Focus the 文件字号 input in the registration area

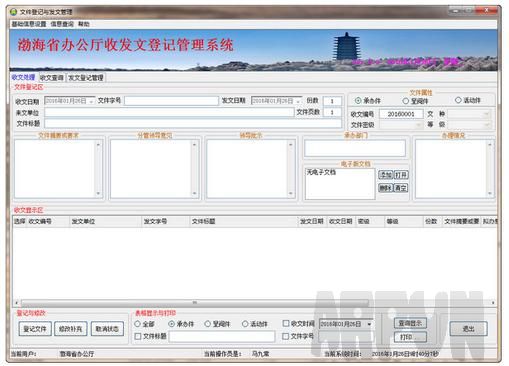coord(171,101)
